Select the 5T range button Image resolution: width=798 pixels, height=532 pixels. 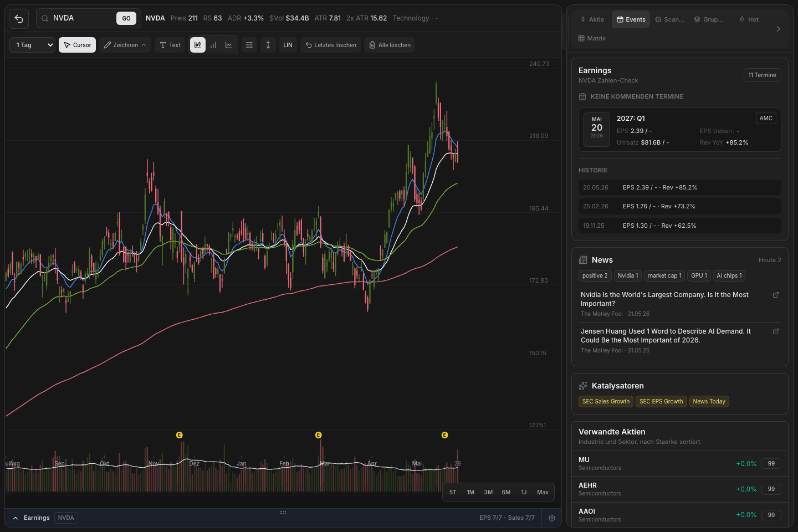point(453,492)
